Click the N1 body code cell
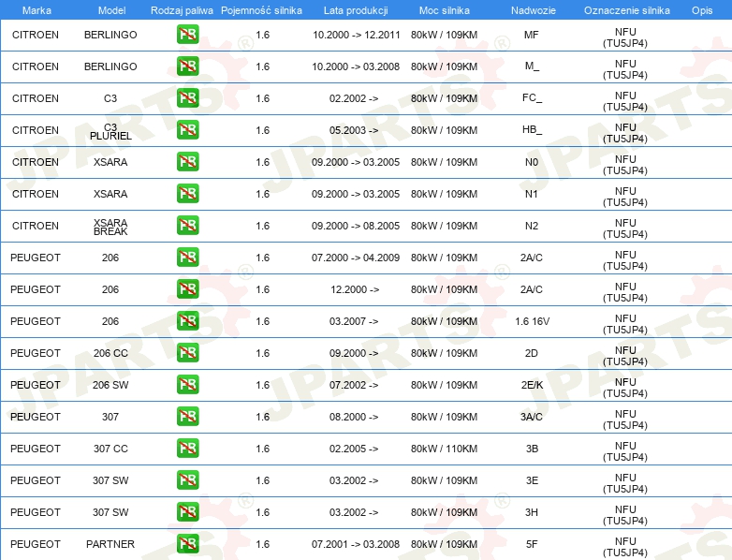 (532, 194)
